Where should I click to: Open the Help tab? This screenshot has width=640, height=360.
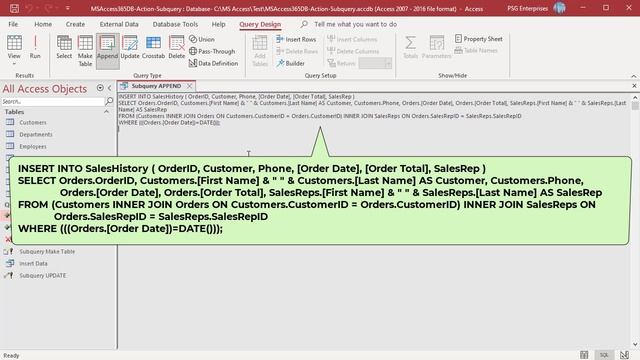click(218, 24)
